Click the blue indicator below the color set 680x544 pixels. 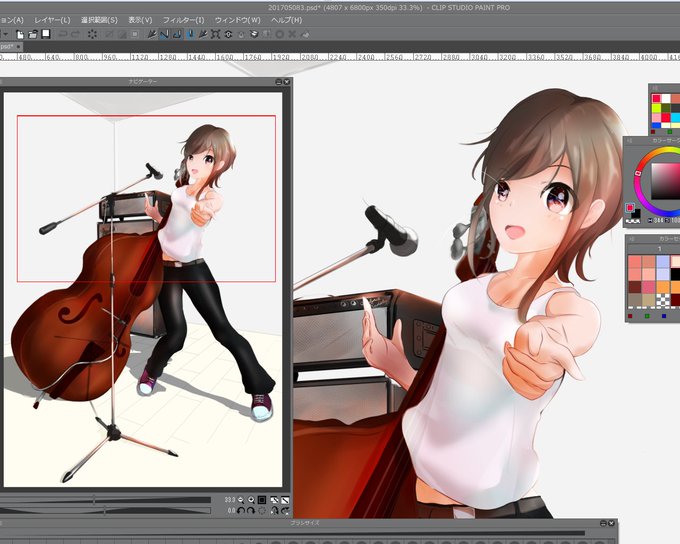point(664,316)
